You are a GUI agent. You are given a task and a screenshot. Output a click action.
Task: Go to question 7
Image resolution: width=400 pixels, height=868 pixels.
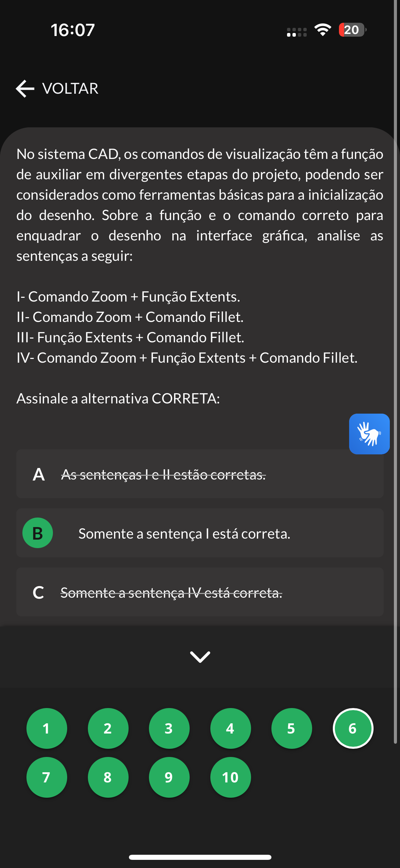tap(47, 777)
